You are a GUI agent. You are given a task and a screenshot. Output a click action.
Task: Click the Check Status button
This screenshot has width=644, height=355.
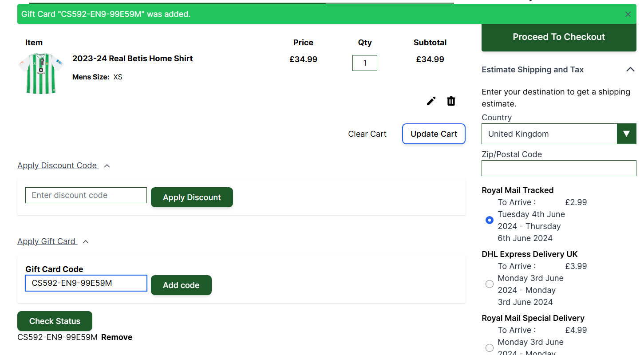click(55, 321)
